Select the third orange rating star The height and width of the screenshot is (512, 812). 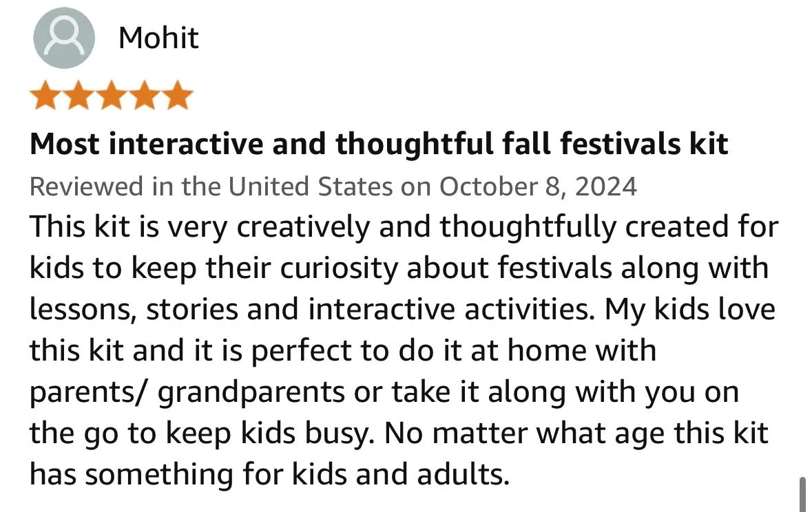112,95
